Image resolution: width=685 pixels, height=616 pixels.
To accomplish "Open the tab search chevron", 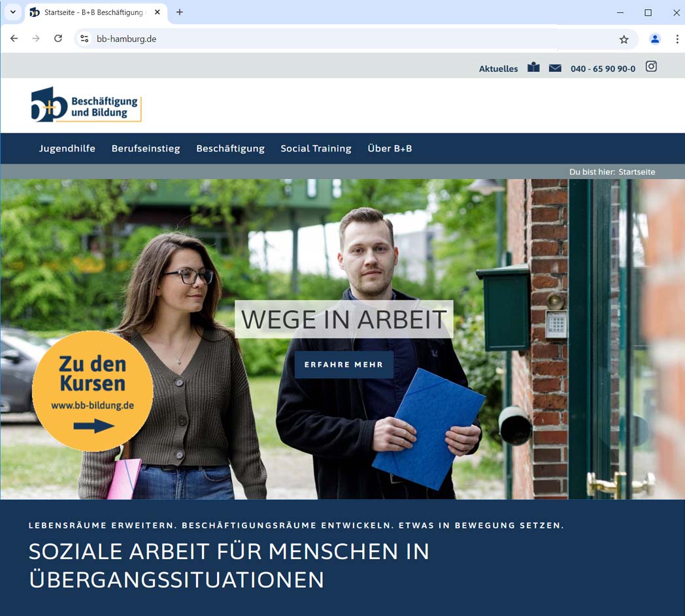I will [12, 12].
